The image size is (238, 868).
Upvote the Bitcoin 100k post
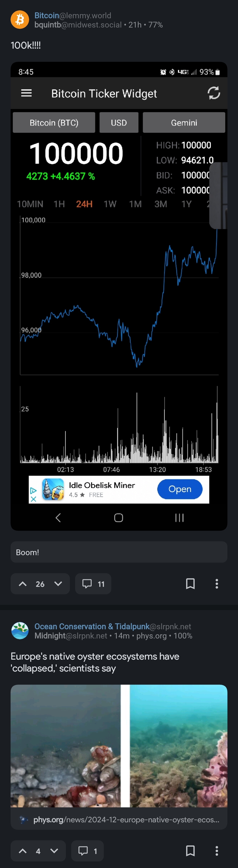(23, 584)
